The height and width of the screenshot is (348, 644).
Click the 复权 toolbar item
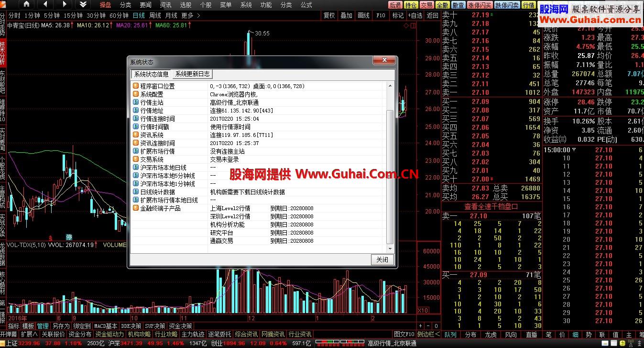point(329,15)
